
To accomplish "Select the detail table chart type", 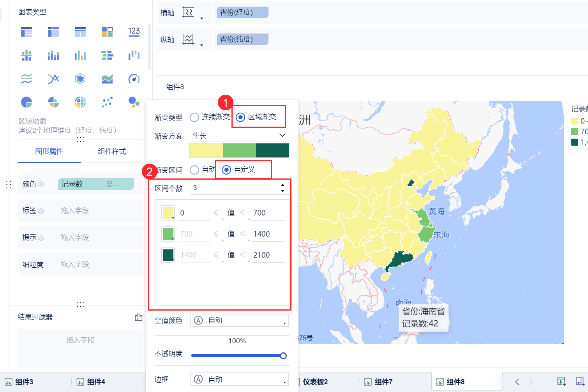I will [80, 32].
